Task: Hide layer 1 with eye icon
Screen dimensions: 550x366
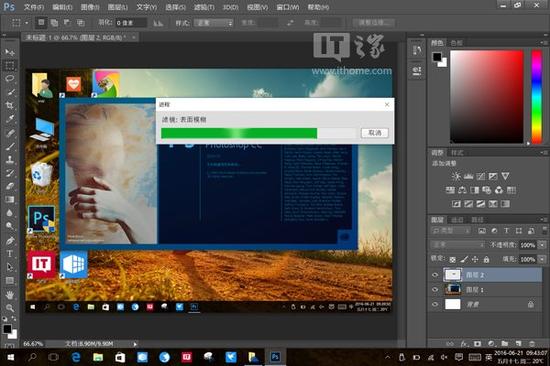Action: pos(435,290)
